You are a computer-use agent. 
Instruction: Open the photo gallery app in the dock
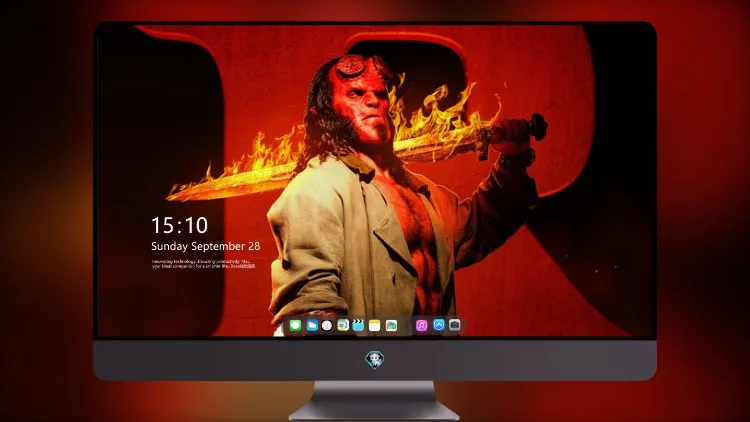[391, 326]
